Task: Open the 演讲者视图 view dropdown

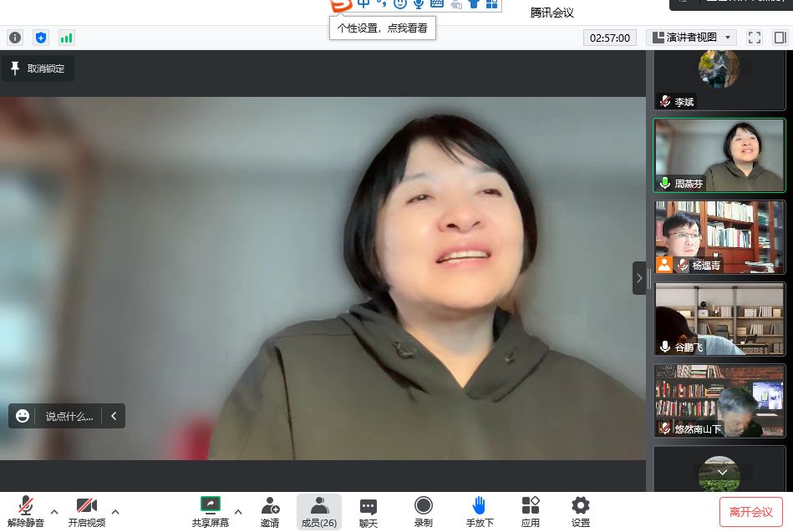Action: tap(691, 38)
